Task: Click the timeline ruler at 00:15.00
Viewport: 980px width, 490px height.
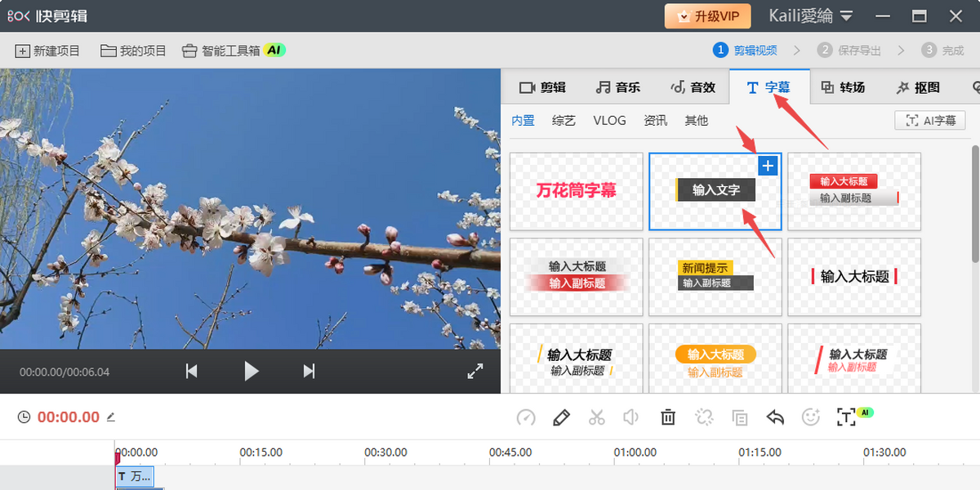Action: 261,452
